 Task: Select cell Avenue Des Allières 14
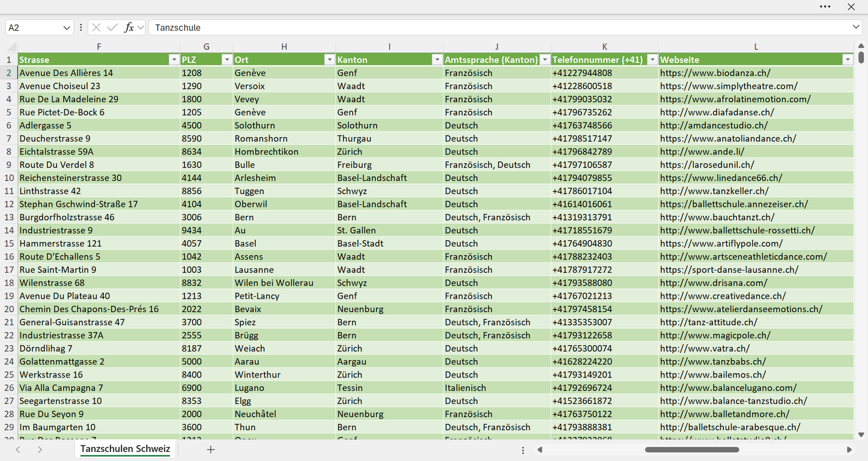pos(99,73)
